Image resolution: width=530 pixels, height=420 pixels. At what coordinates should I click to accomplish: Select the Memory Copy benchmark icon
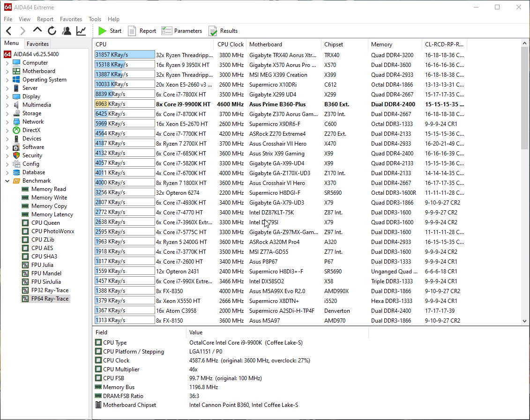pos(25,206)
